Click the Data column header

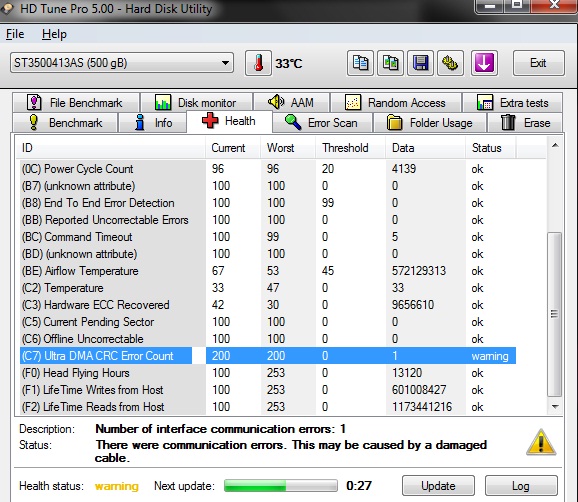click(425, 148)
